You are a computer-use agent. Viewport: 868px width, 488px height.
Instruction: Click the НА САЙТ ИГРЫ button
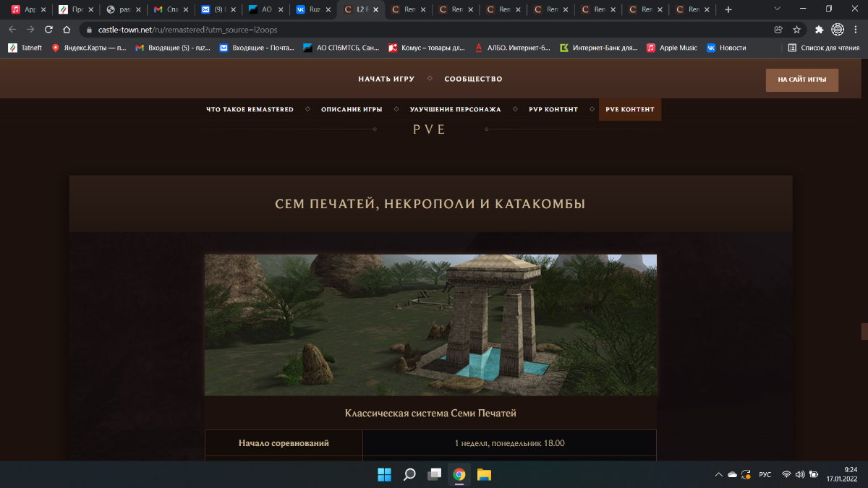[x=801, y=80]
